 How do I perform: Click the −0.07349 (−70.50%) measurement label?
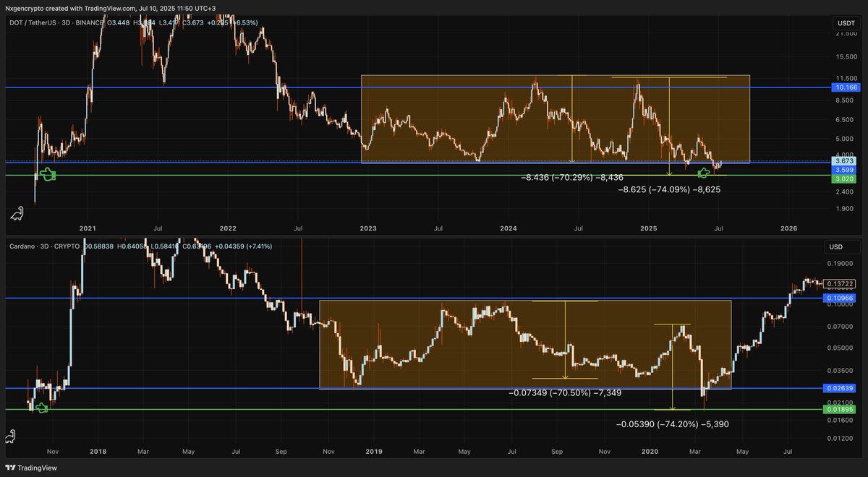[x=565, y=392]
